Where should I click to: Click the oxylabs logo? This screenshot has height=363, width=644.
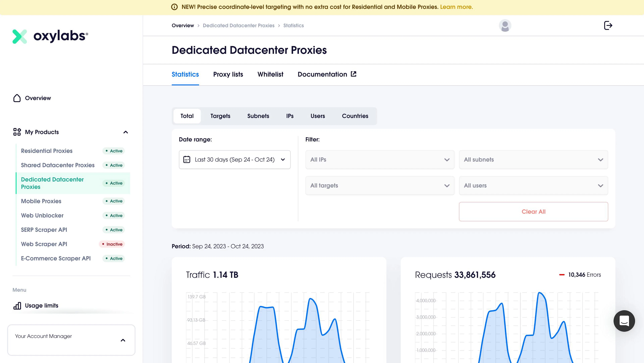coord(50,36)
